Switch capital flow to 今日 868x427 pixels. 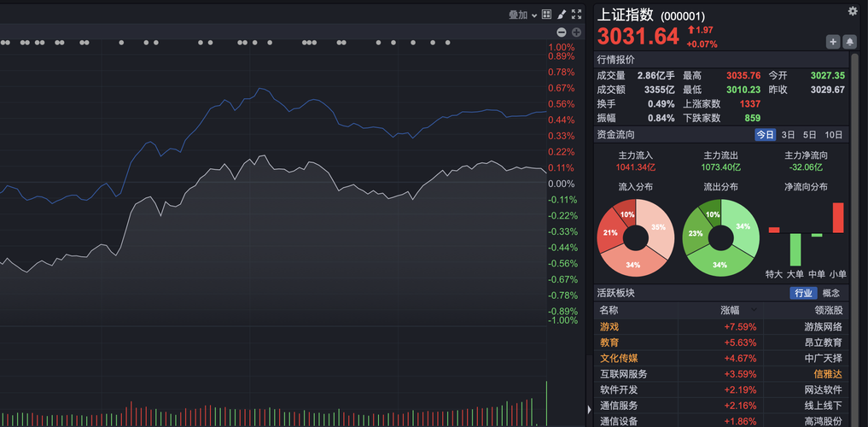tap(765, 135)
